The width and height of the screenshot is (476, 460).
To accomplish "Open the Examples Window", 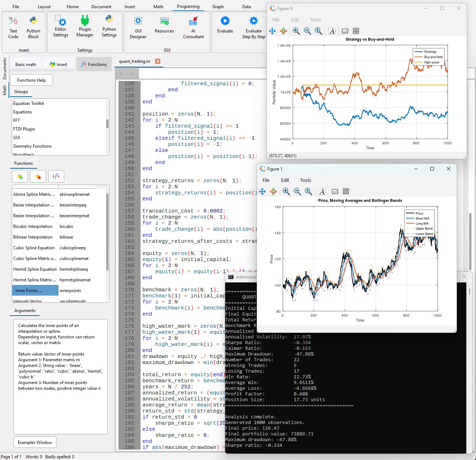I will click(x=35, y=443).
